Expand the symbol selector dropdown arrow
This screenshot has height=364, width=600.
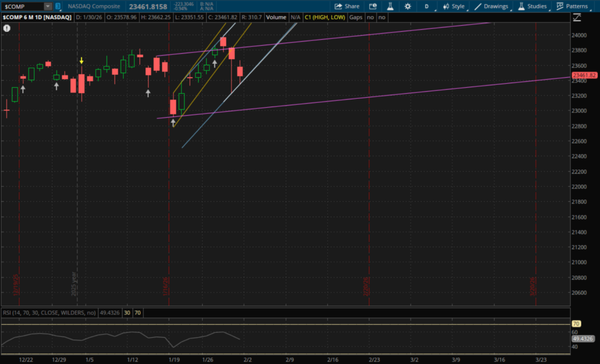pos(47,6)
